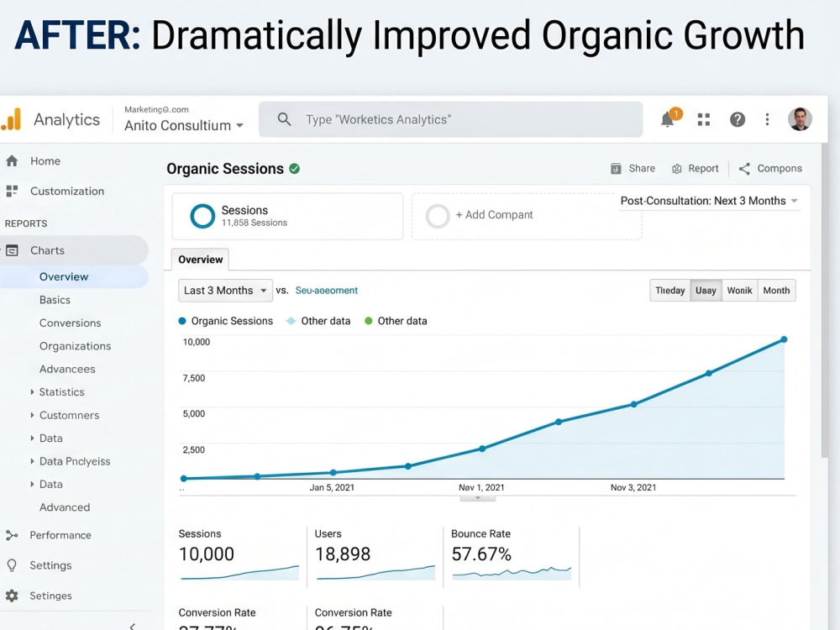Click the Report export icon

point(676,169)
